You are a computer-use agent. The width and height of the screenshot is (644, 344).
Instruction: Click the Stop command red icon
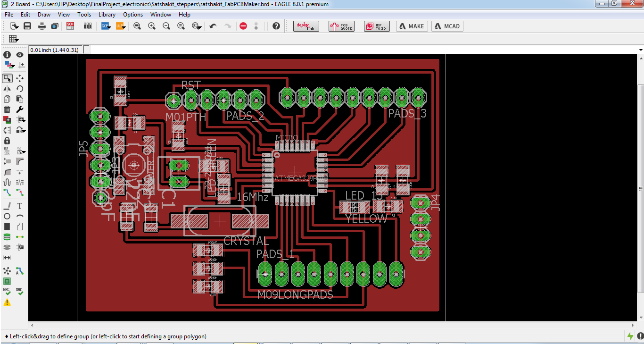[243, 26]
